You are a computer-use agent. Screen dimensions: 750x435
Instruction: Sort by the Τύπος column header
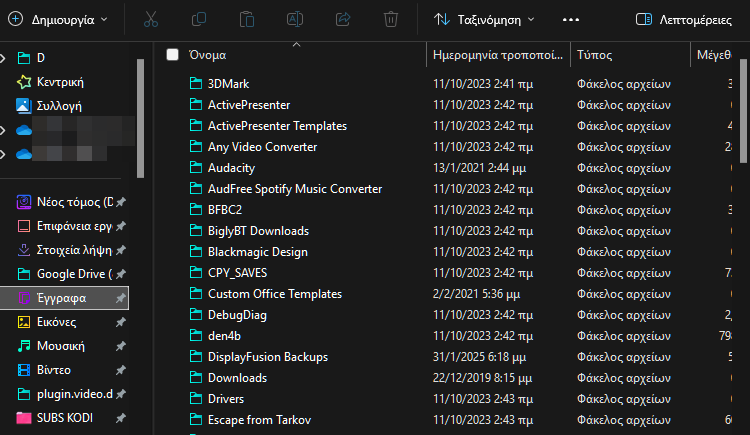click(594, 55)
